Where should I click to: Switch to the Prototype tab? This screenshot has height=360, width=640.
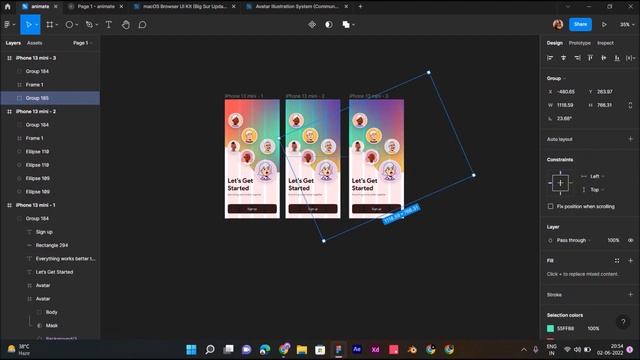(x=580, y=43)
